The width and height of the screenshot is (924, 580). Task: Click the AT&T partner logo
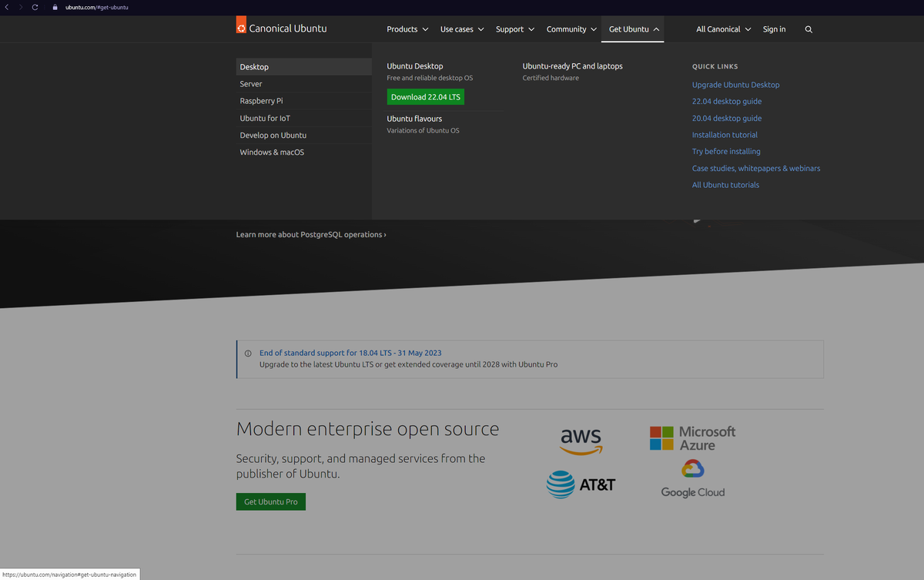pos(581,484)
